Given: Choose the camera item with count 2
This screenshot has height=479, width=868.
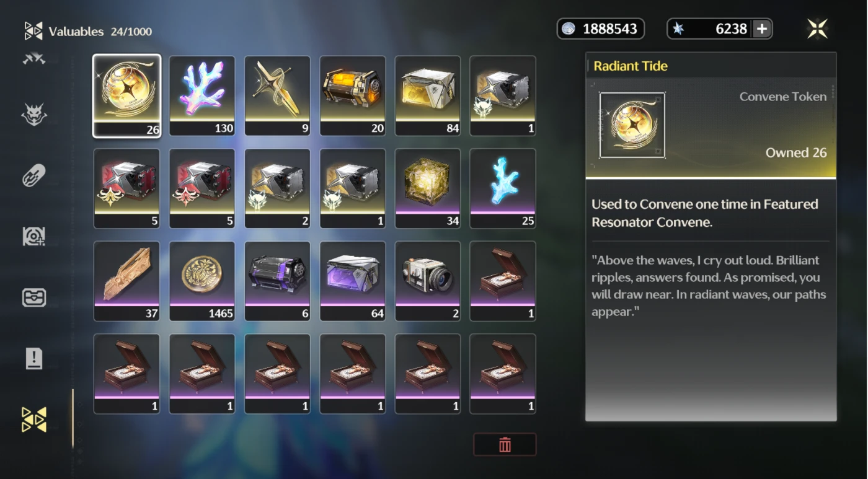Looking at the screenshot, I should [x=428, y=281].
